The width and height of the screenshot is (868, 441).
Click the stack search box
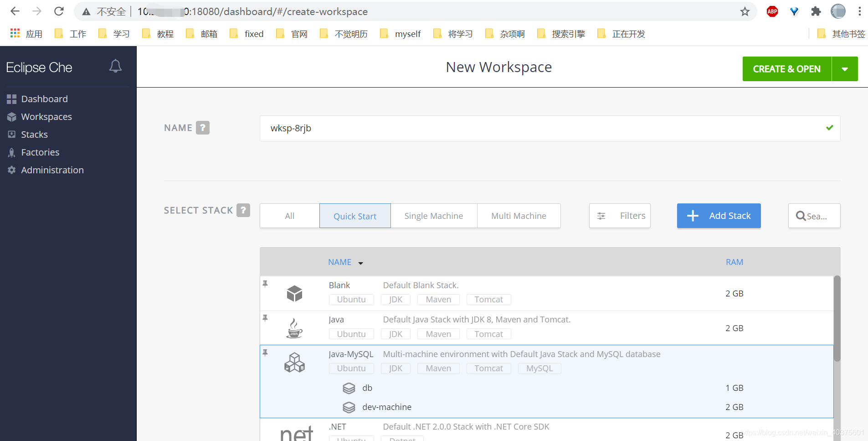click(814, 216)
